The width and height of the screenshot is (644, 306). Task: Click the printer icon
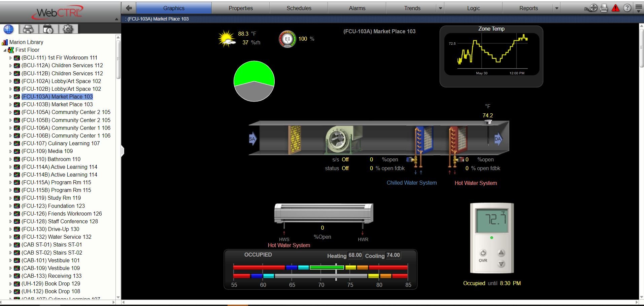tap(604, 8)
